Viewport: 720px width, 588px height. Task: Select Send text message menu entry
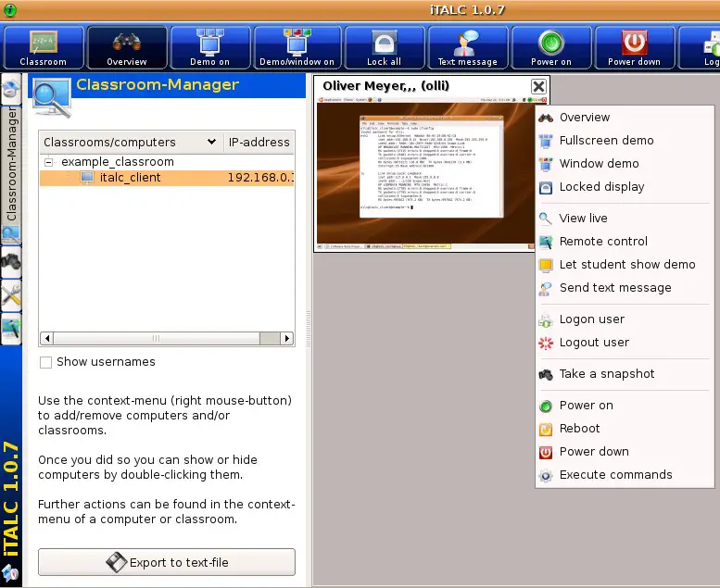[x=625, y=288]
